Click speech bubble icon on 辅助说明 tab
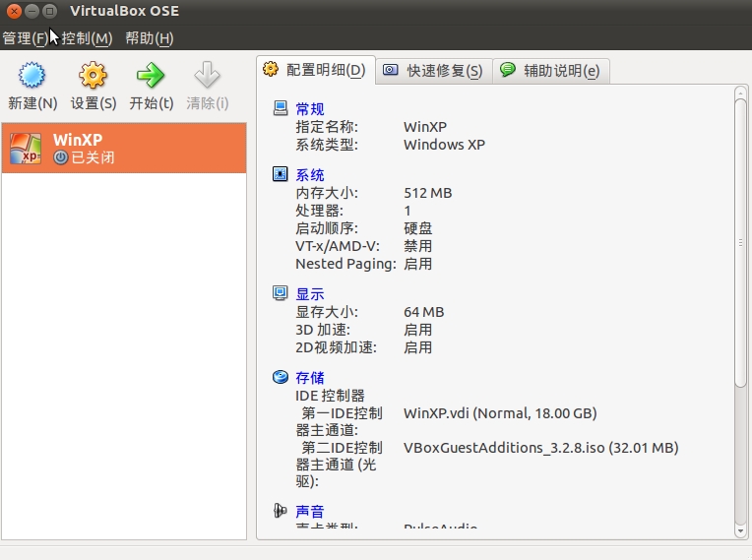The height and width of the screenshot is (560, 752). click(508, 70)
